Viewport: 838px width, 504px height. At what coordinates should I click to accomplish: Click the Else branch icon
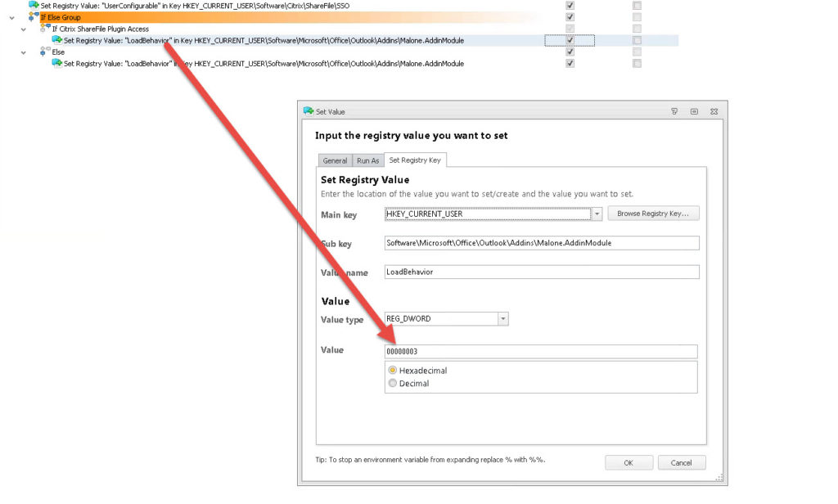[42, 52]
